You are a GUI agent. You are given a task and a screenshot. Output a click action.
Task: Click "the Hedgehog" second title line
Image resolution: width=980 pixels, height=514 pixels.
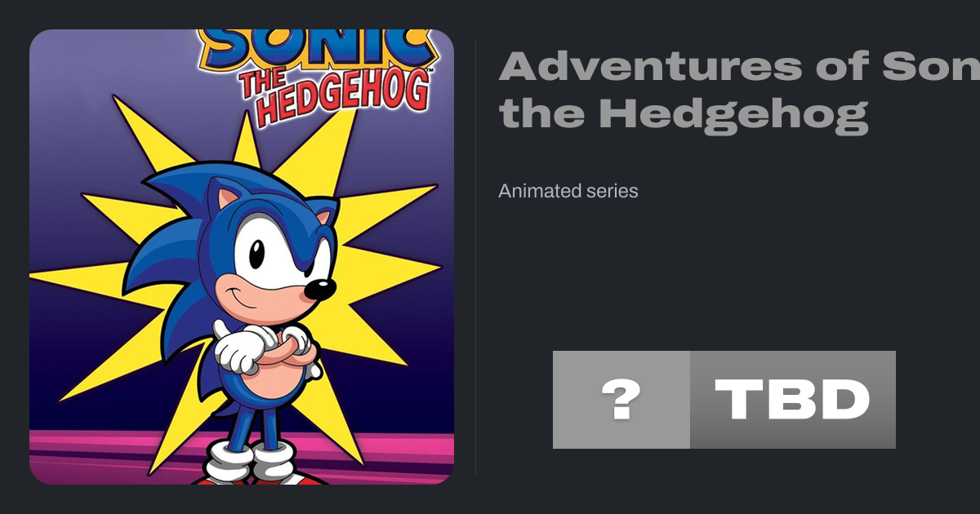(682, 113)
